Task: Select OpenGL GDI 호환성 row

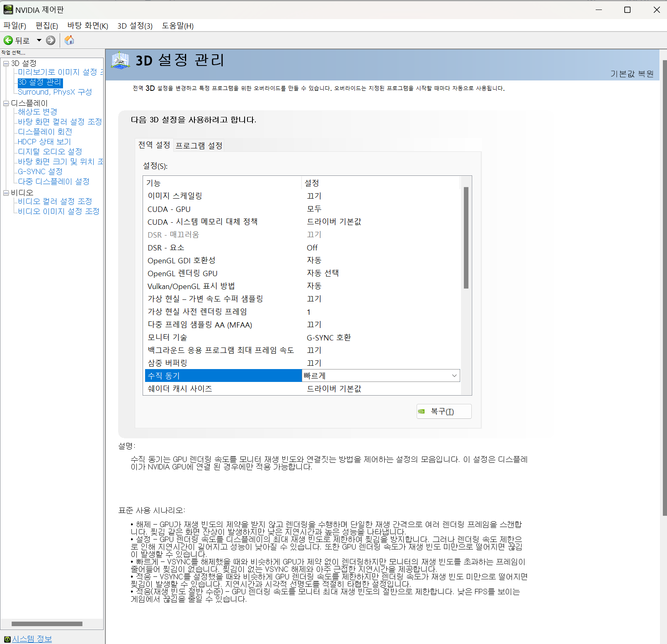Action: click(x=302, y=260)
